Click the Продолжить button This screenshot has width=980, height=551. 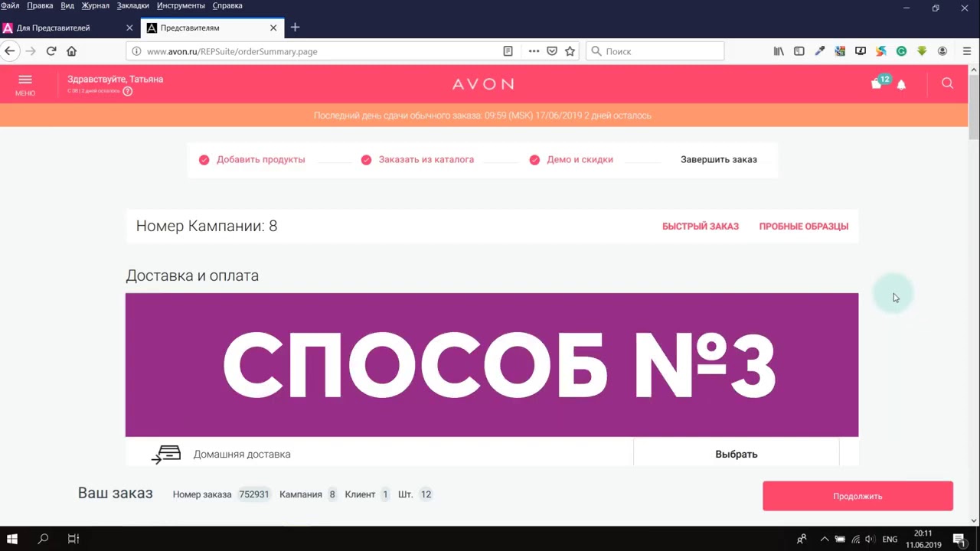[x=857, y=496]
